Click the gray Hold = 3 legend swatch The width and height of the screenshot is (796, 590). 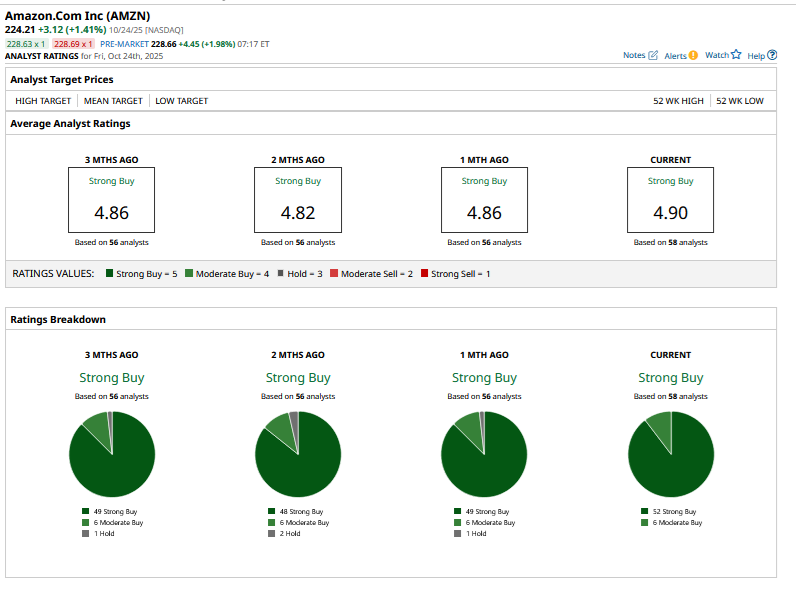pos(280,273)
